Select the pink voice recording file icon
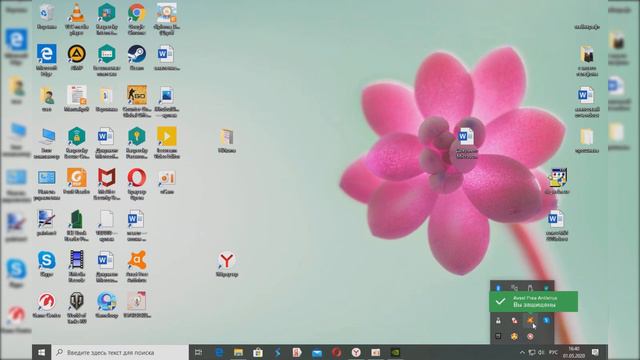This screenshot has height=360, width=640. click(x=136, y=304)
